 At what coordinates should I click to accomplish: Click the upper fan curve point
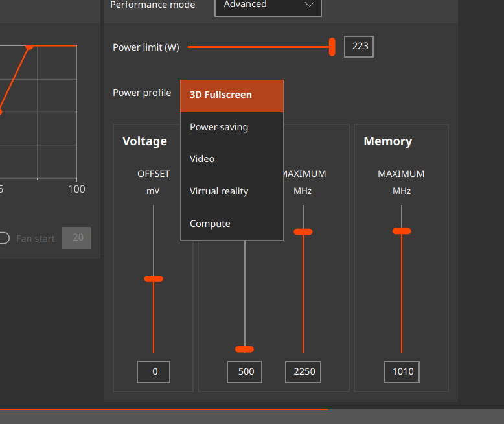click(29, 46)
